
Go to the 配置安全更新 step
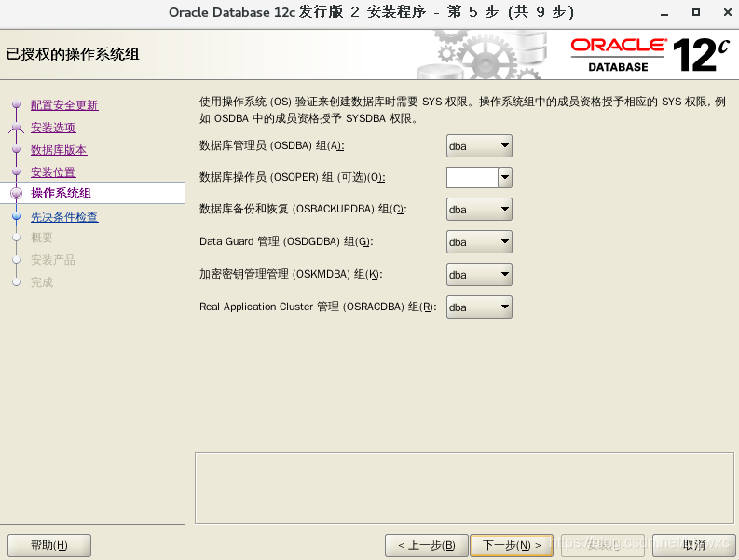pyautogui.click(x=64, y=105)
